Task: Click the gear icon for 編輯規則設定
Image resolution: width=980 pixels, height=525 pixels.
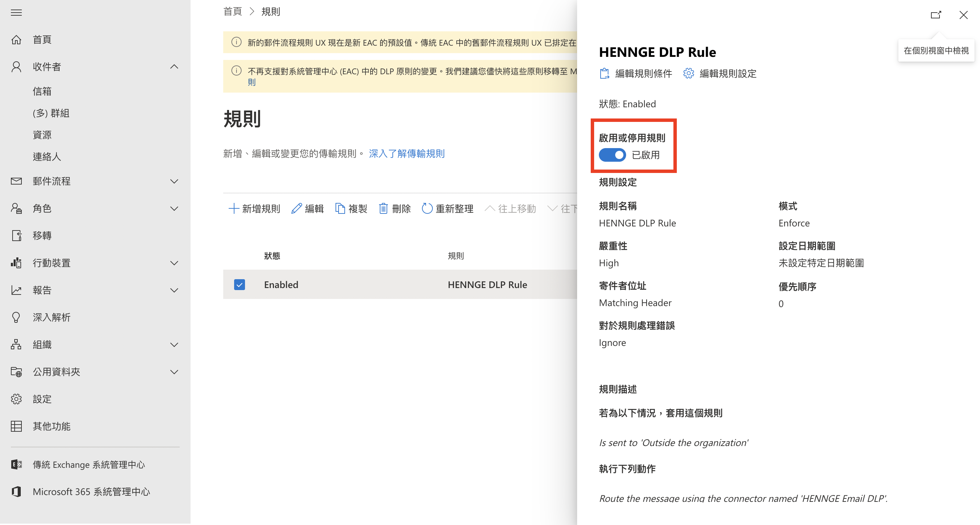Action: point(689,74)
